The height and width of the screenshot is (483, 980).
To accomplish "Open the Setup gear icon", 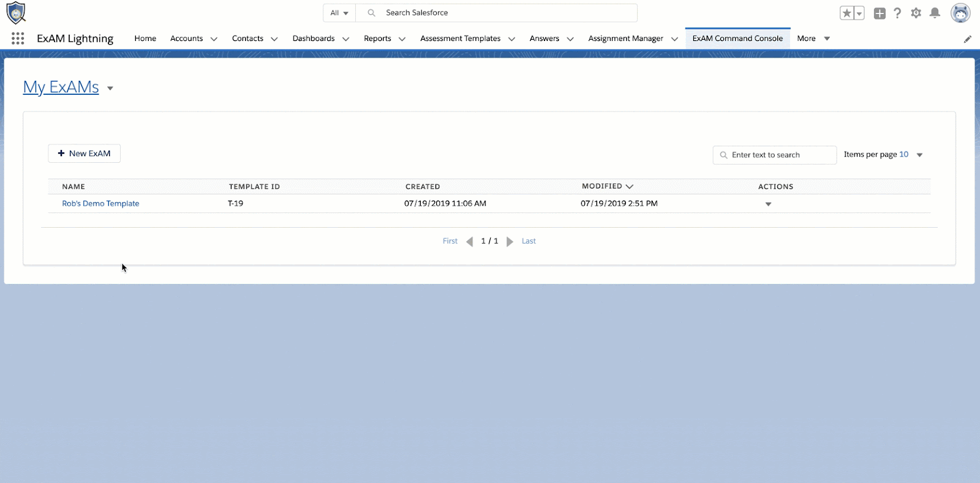I will (916, 13).
